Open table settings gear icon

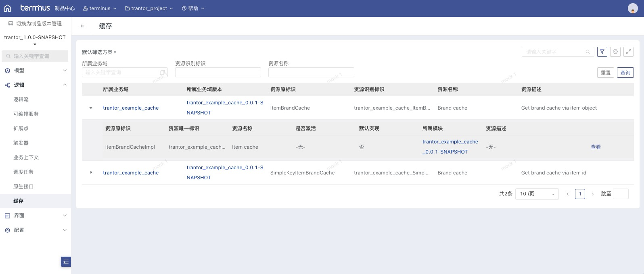(x=615, y=52)
